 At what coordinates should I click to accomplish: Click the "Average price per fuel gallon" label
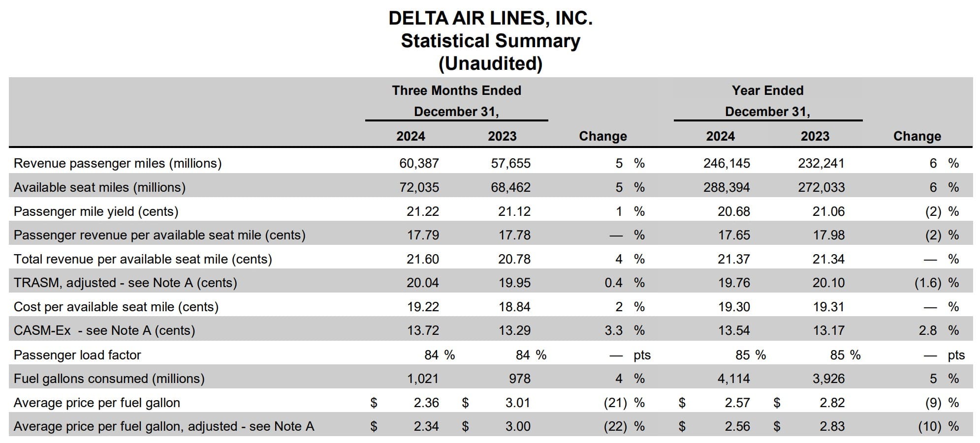click(97, 403)
